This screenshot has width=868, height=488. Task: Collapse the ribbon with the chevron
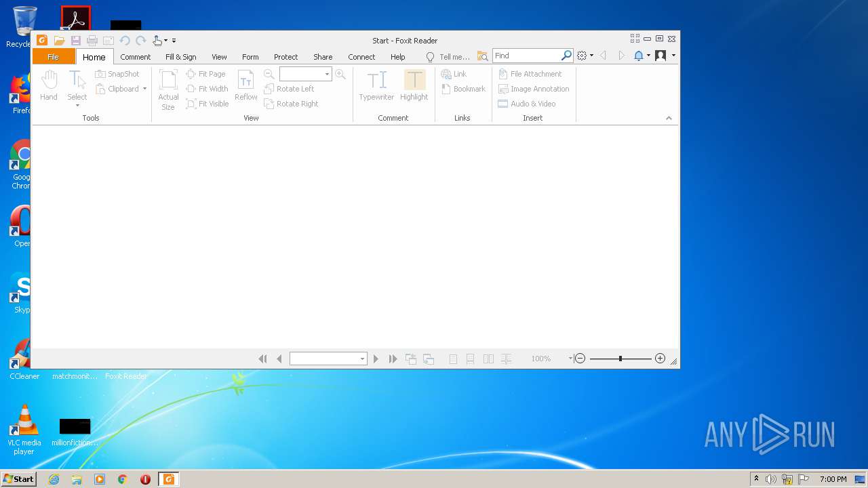(x=669, y=118)
